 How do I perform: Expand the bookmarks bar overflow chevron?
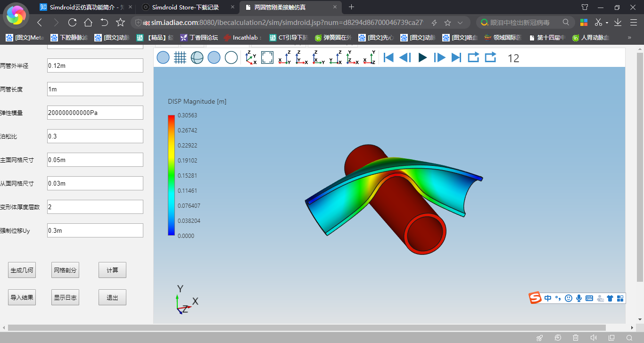pyautogui.click(x=629, y=38)
